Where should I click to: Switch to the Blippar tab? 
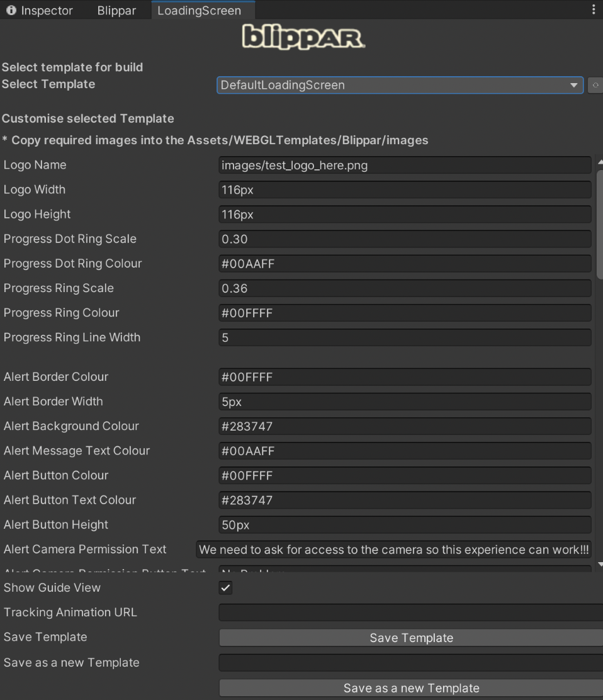[116, 11]
